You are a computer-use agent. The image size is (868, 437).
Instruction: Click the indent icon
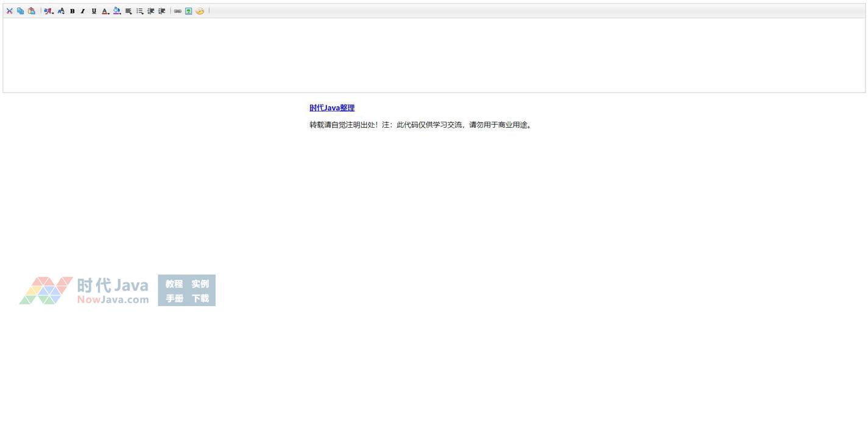click(161, 11)
